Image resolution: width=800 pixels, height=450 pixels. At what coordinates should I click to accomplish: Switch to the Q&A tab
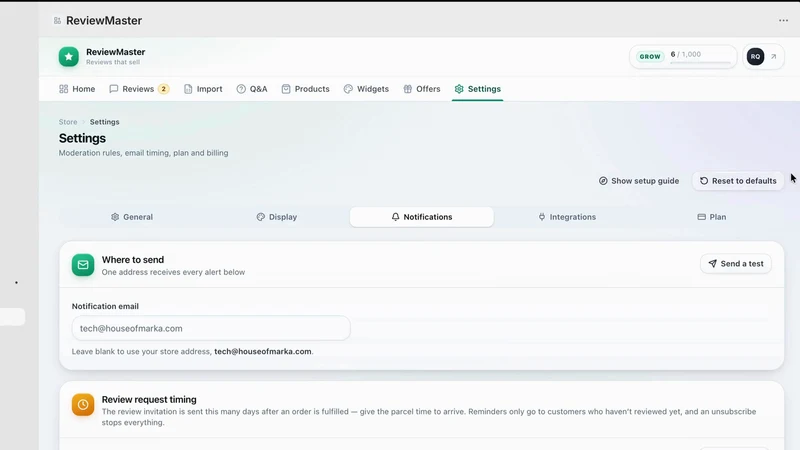[252, 89]
